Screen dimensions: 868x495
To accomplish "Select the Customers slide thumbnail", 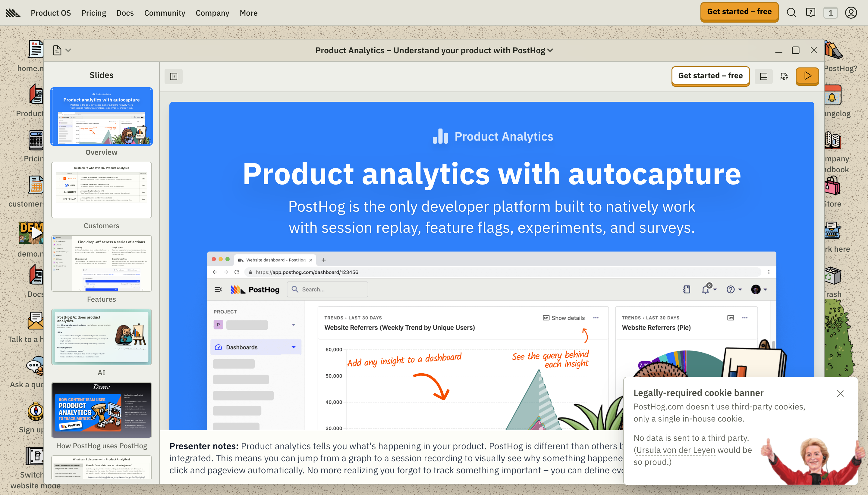I will [x=101, y=190].
